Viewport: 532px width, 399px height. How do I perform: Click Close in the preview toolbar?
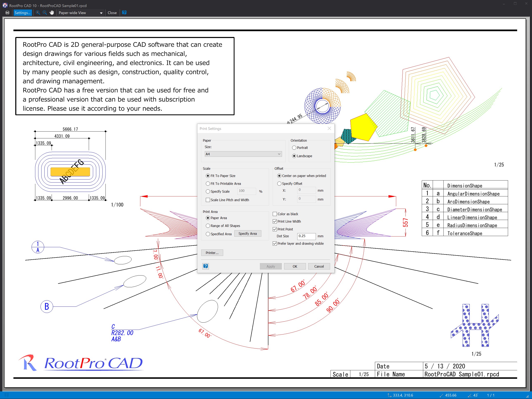(112, 13)
